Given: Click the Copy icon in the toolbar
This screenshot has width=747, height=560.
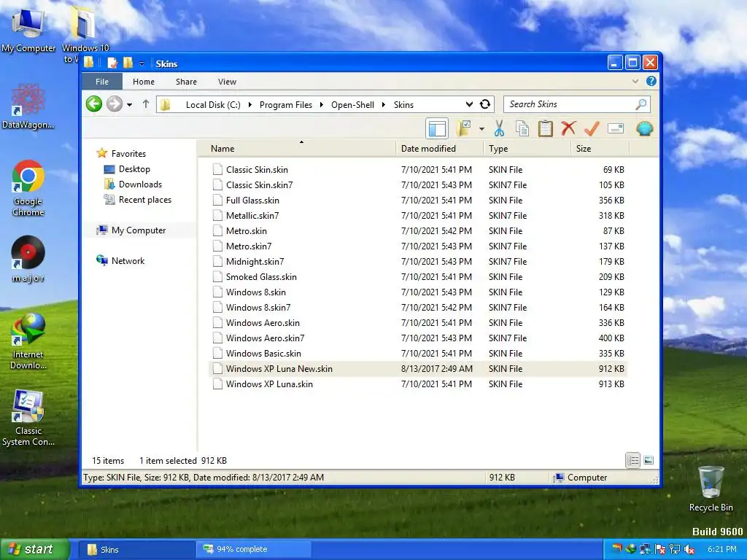Looking at the screenshot, I should [x=522, y=128].
